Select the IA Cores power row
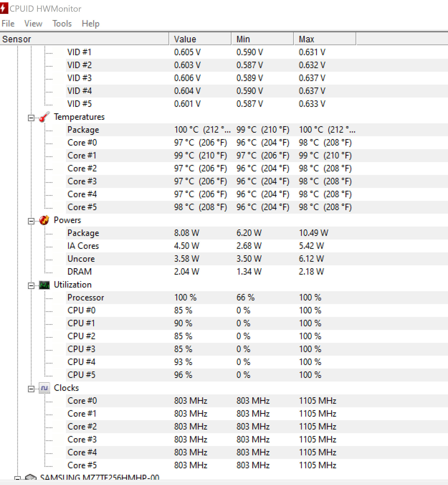448x485 pixels. point(257,246)
